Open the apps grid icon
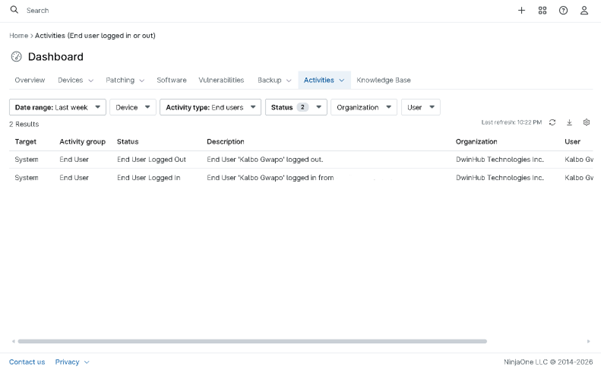The width and height of the screenshot is (601, 367). pos(542,10)
